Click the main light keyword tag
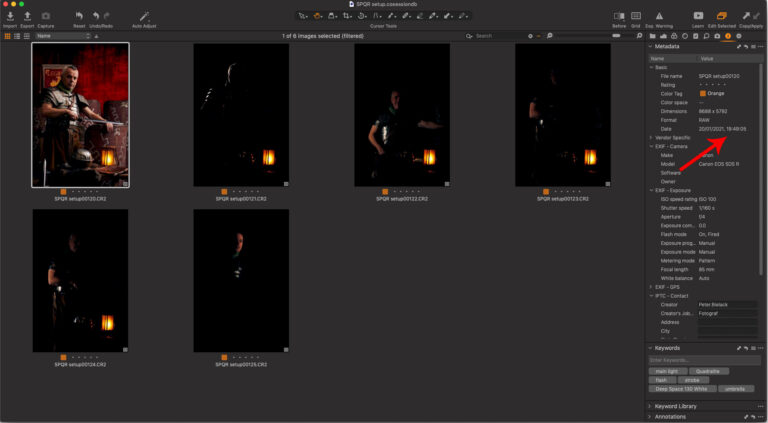 click(668, 372)
